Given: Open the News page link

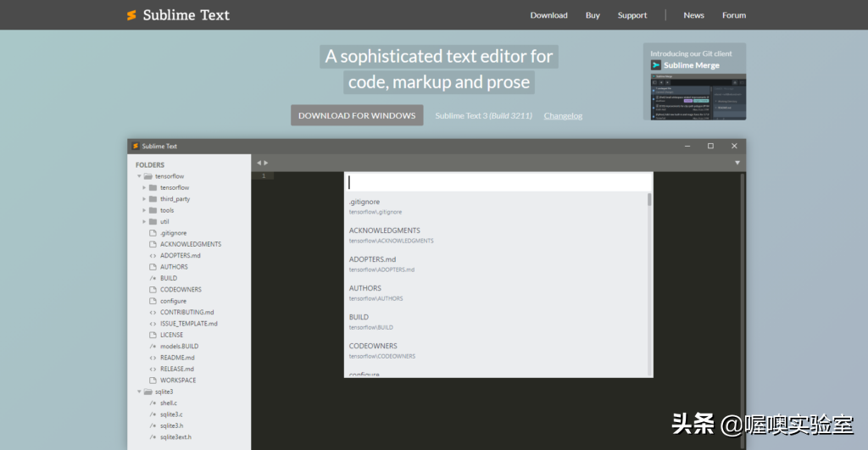Looking at the screenshot, I should pos(693,15).
